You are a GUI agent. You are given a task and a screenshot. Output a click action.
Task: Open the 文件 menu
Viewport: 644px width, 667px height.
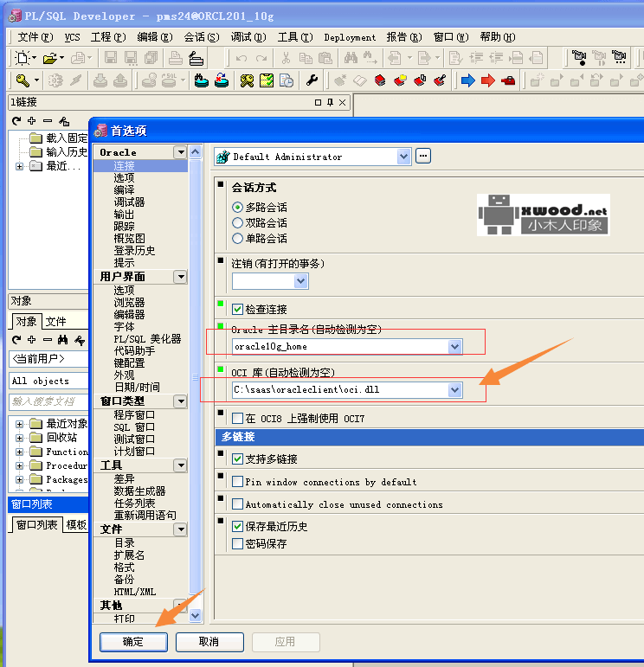click(x=35, y=37)
